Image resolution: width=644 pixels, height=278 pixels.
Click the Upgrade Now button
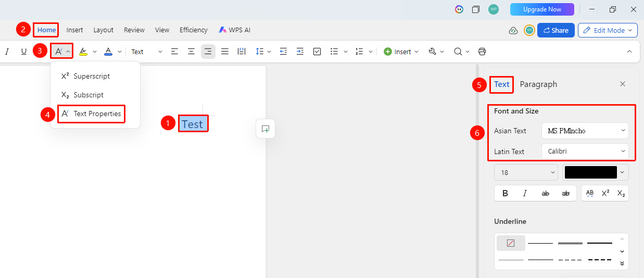[542, 9]
